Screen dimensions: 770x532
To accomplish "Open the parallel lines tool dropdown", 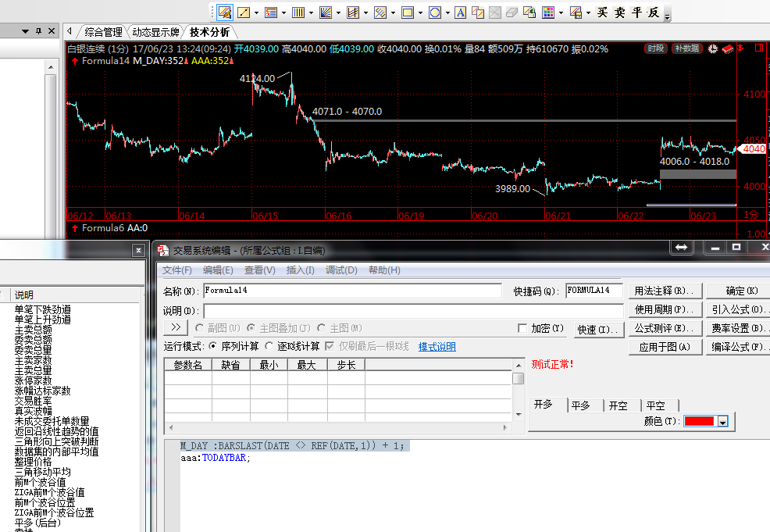I will pyautogui.click(x=393, y=13).
